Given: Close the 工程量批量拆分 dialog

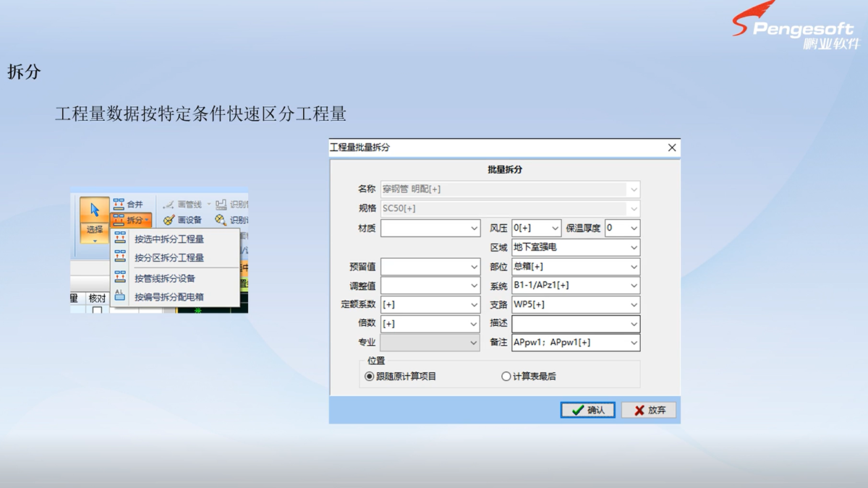Looking at the screenshot, I should click(x=672, y=147).
